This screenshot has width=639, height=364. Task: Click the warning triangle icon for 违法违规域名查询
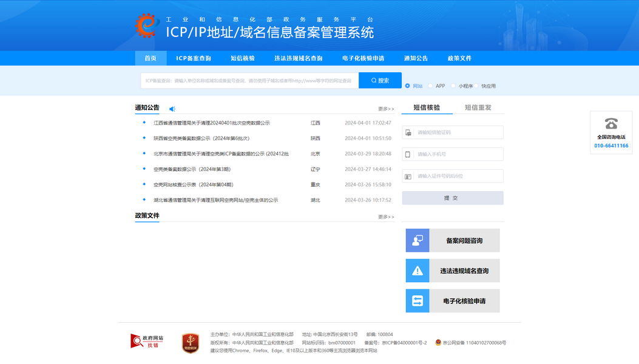tap(418, 271)
